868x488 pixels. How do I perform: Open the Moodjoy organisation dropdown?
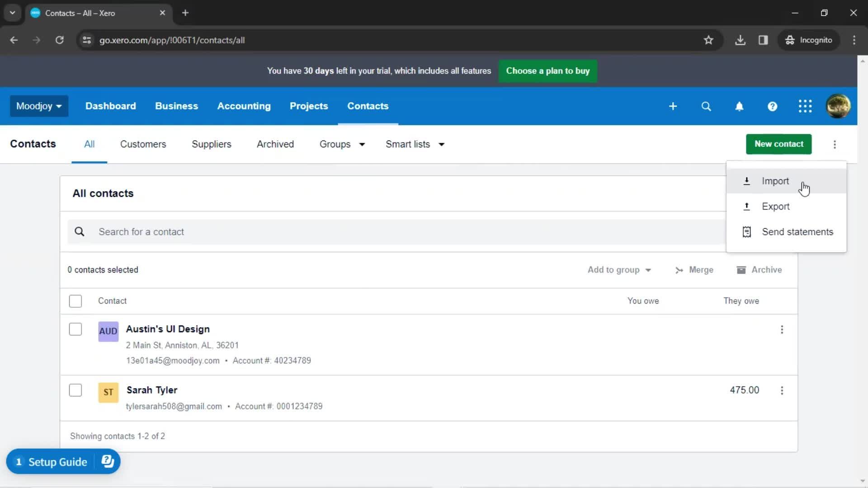click(39, 106)
